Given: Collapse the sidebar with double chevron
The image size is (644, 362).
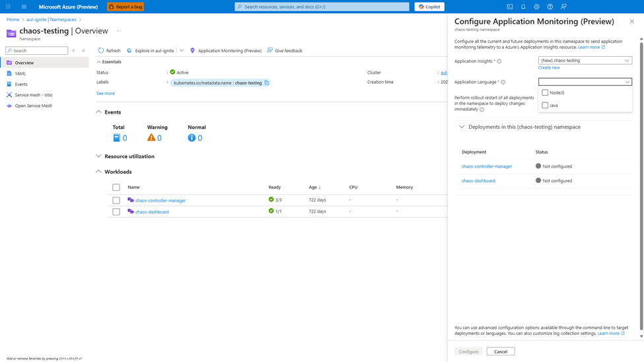Looking at the screenshot, I should coord(83,51).
